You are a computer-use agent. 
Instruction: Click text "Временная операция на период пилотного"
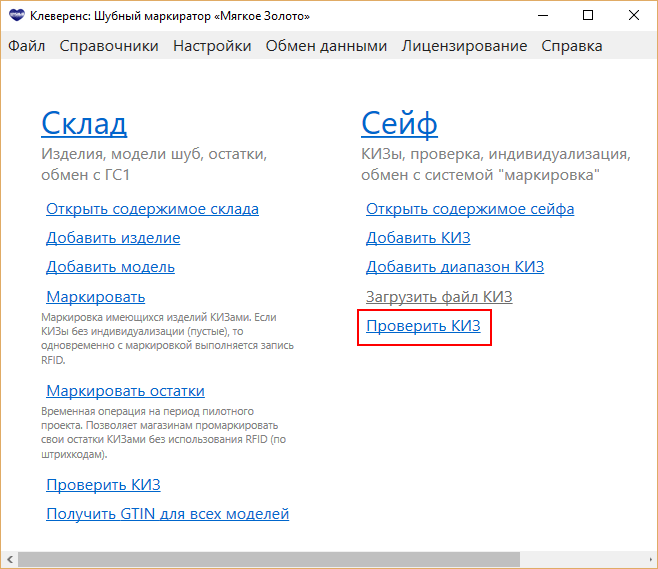coord(147,411)
